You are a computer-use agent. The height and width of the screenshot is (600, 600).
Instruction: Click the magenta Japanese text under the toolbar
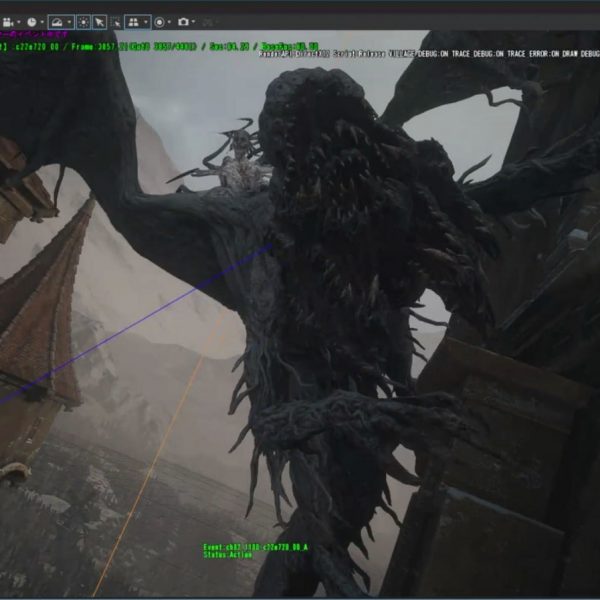[34, 34]
